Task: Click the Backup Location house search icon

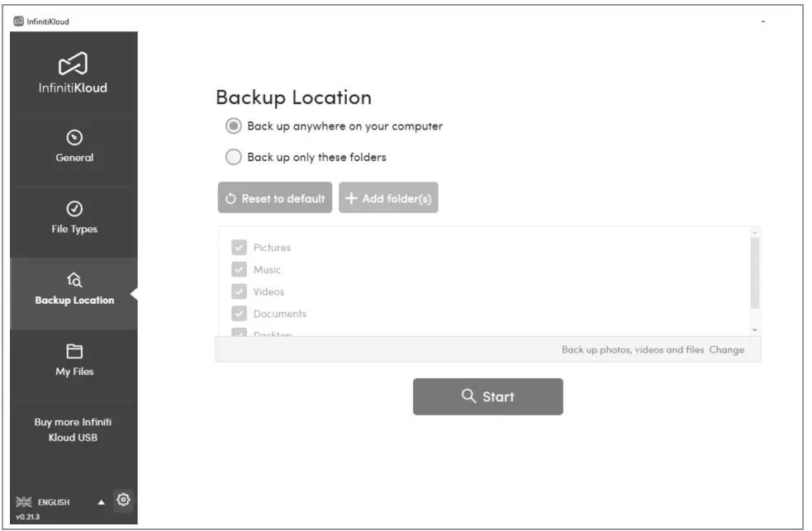Action: [x=74, y=280]
